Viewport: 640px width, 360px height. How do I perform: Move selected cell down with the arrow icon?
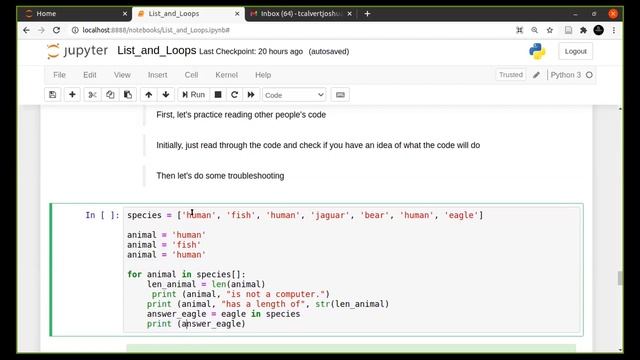[166, 95]
